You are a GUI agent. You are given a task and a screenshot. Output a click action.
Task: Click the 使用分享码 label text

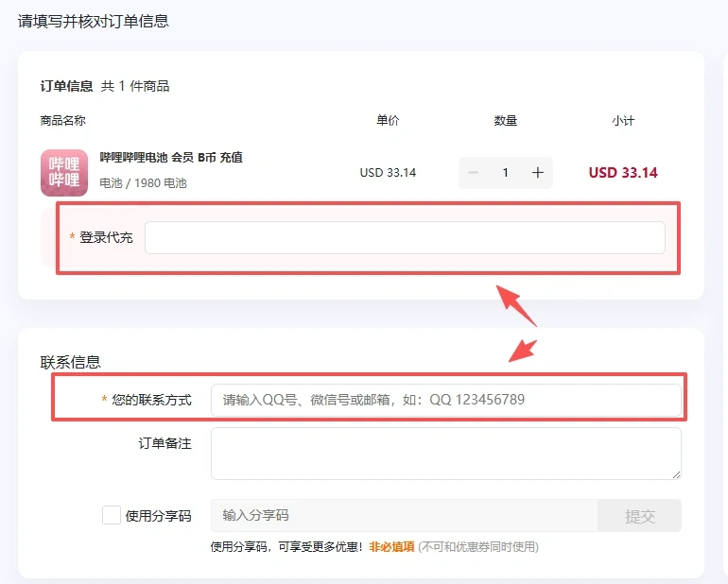click(158, 516)
